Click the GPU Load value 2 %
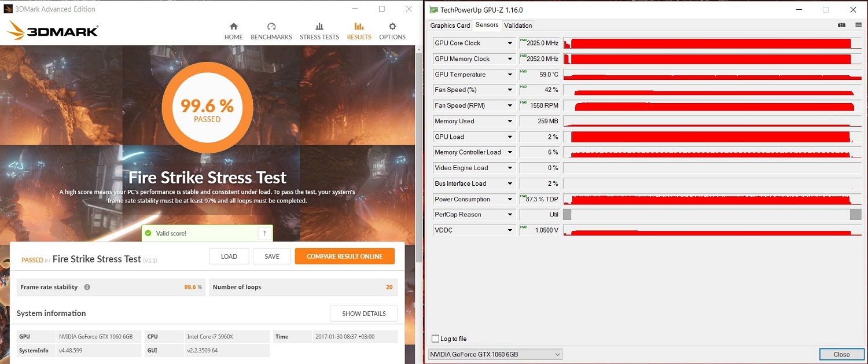This screenshot has width=868, height=364. (540, 137)
